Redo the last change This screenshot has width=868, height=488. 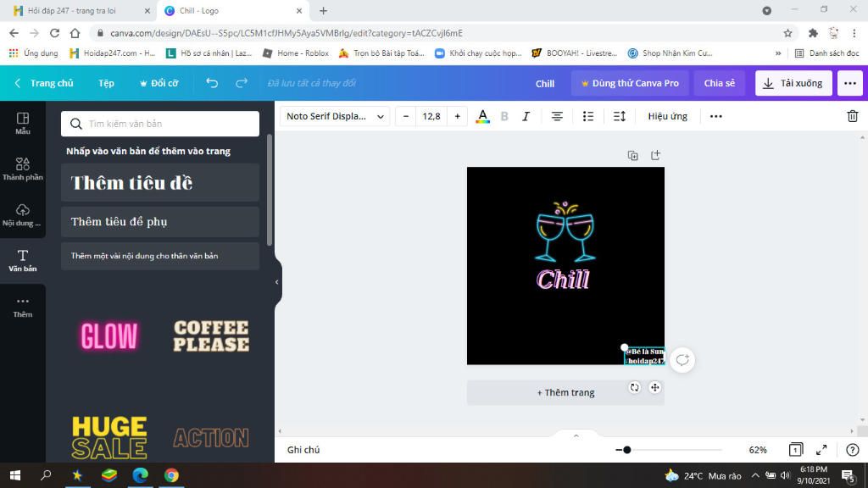[242, 83]
